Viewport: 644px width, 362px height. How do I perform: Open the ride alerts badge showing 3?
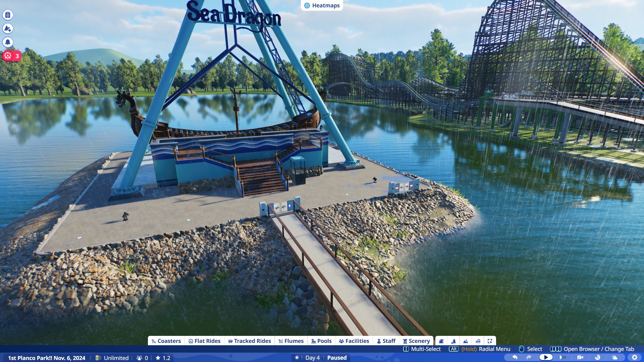click(12, 56)
